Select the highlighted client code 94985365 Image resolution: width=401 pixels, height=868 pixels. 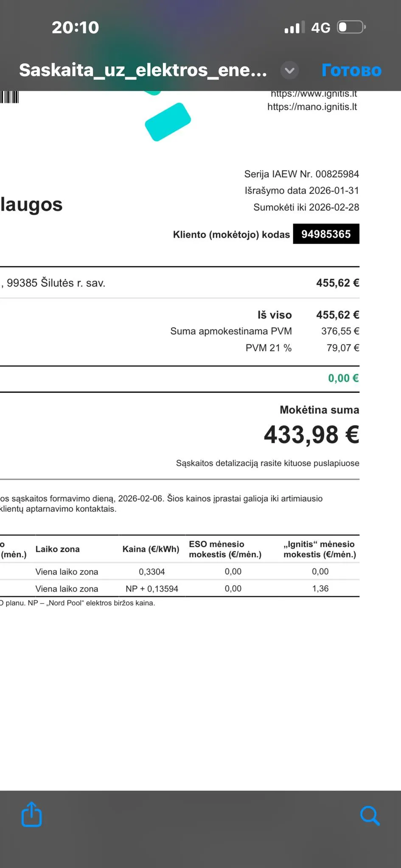tap(326, 234)
